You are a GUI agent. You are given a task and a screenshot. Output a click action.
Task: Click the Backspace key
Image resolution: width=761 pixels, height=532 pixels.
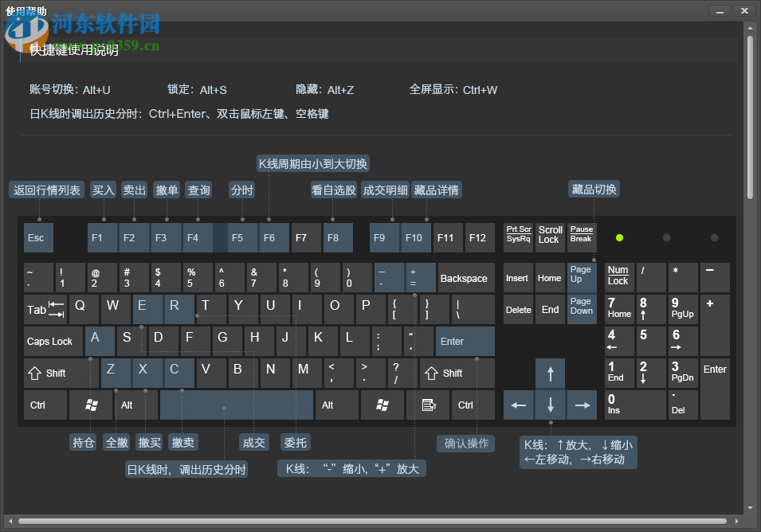466,277
